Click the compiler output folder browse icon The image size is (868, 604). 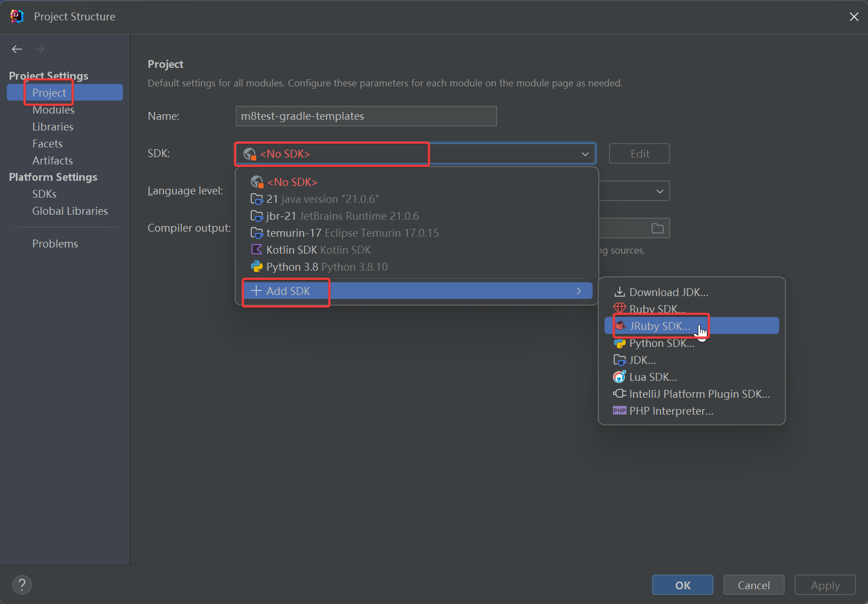[657, 228]
